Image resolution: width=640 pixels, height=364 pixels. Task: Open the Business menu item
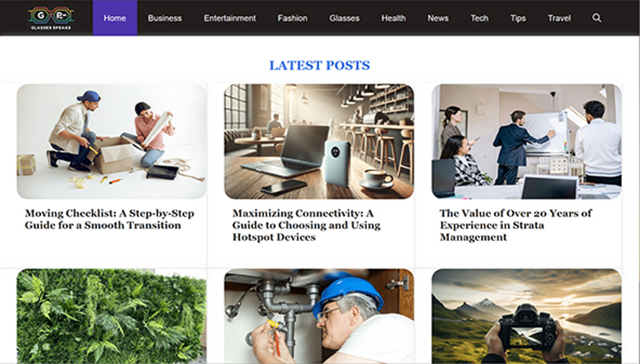click(165, 18)
